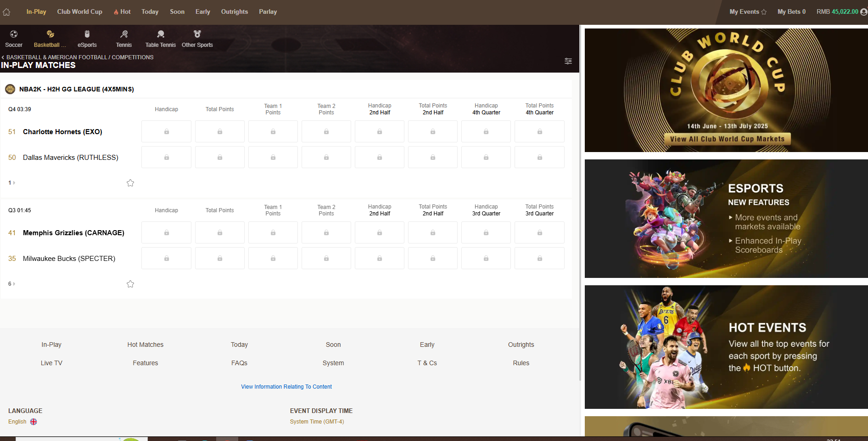Open the Club World Cup tab
The height and width of the screenshot is (441, 868).
[x=80, y=12]
